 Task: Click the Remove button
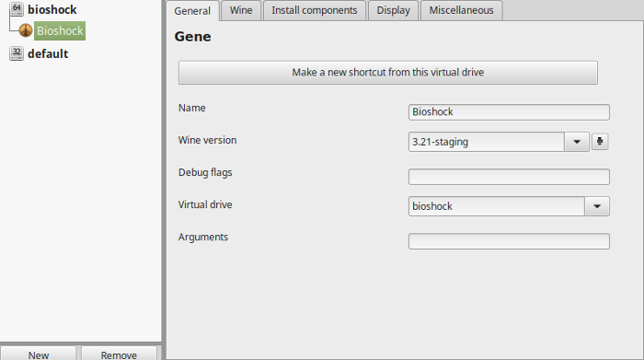[x=119, y=354]
